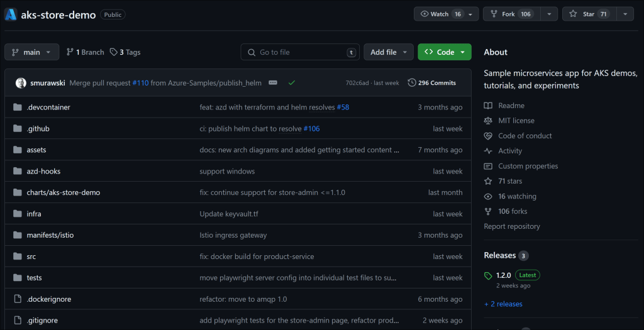Image resolution: width=644 pixels, height=330 pixels.
Task: Toggle Watch on this repository
Action: [440, 14]
